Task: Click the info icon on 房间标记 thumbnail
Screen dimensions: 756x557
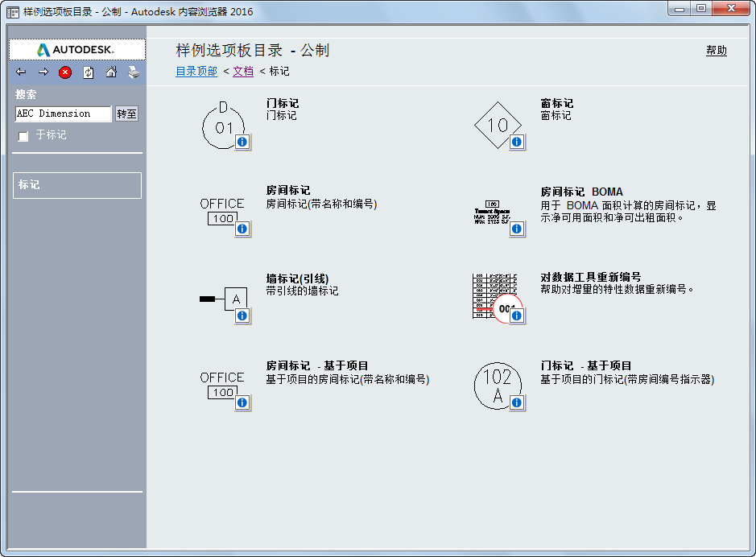Action: 242,229
